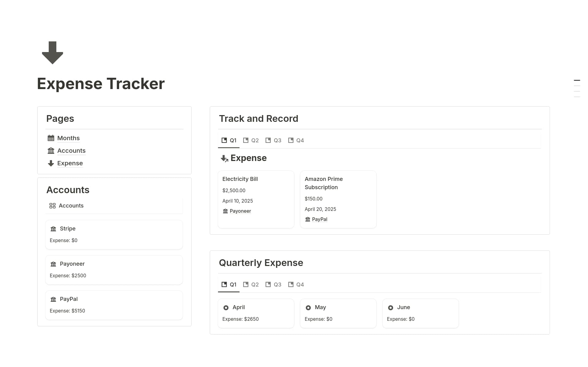Click the bank icon beside PayPal on Amazon Prime
The width and height of the screenshot is (588, 367).
pyautogui.click(x=307, y=219)
